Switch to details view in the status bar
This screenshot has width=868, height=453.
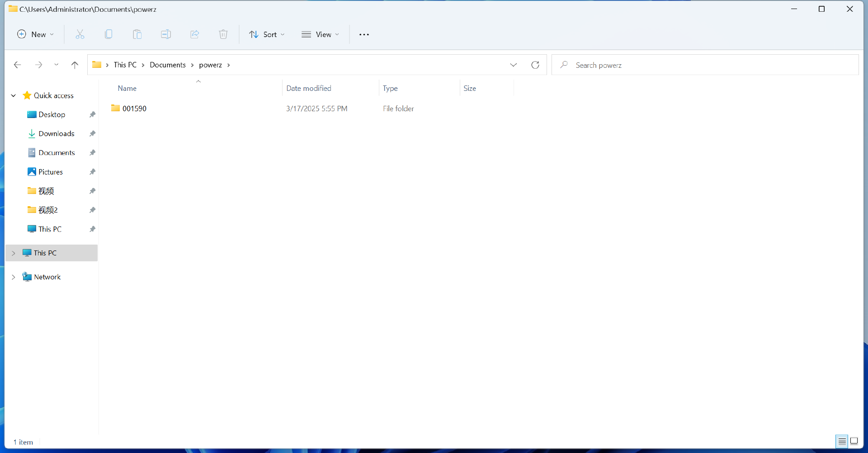click(x=842, y=441)
